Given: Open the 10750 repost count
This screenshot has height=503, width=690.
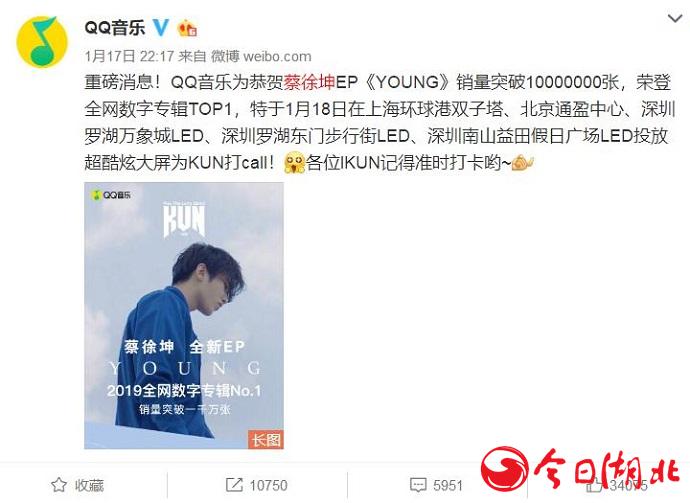Looking at the screenshot, I should pyautogui.click(x=268, y=485).
